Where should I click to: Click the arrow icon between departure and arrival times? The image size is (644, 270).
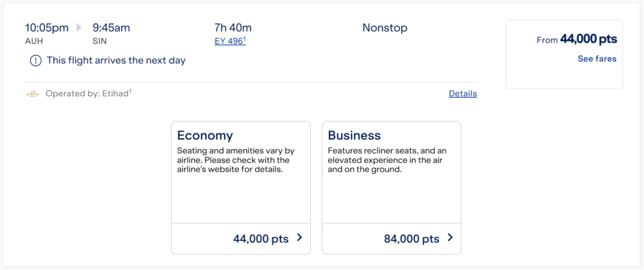(x=79, y=28)
